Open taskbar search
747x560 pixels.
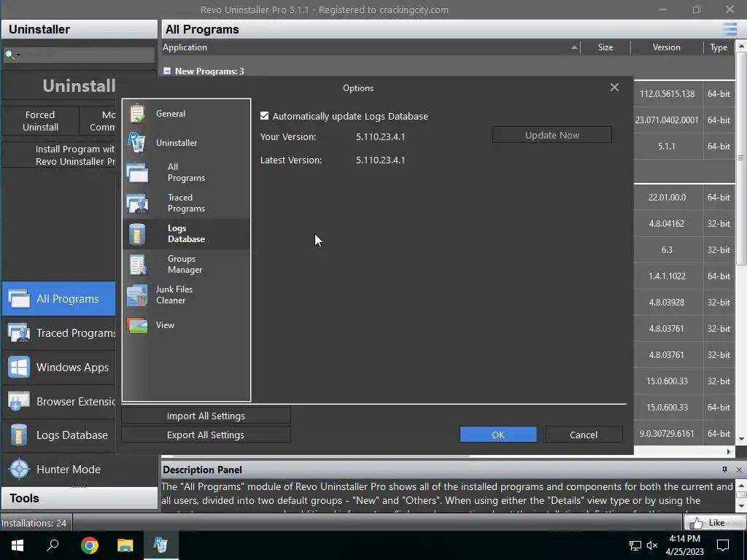[x=53, y=545]
